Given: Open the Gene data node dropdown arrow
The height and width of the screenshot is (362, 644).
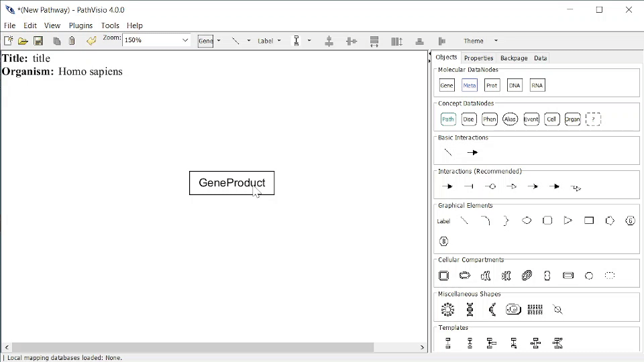Looking at the screenshot, I should pyautogui.click(x=219, y=41).
